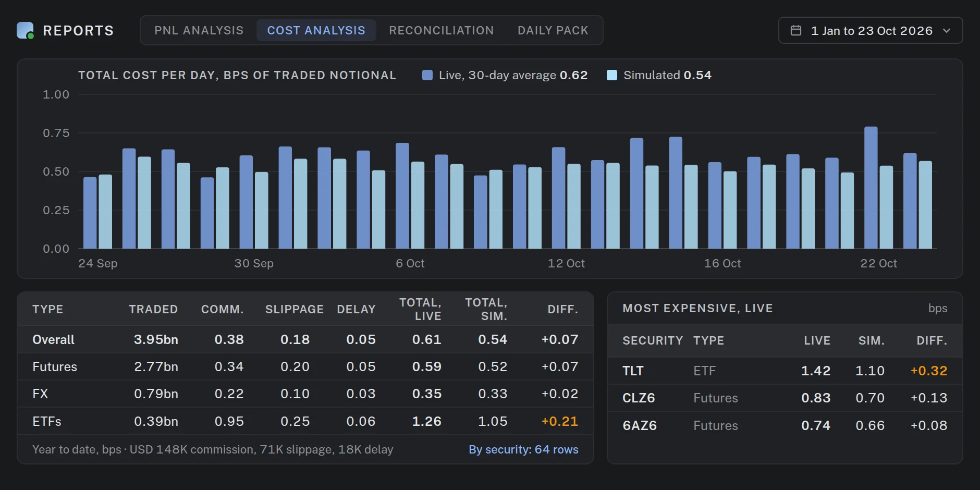Sort by the COMM. column header
The image size is (980, 490).
pyautogui.click(x=223, y=309)
